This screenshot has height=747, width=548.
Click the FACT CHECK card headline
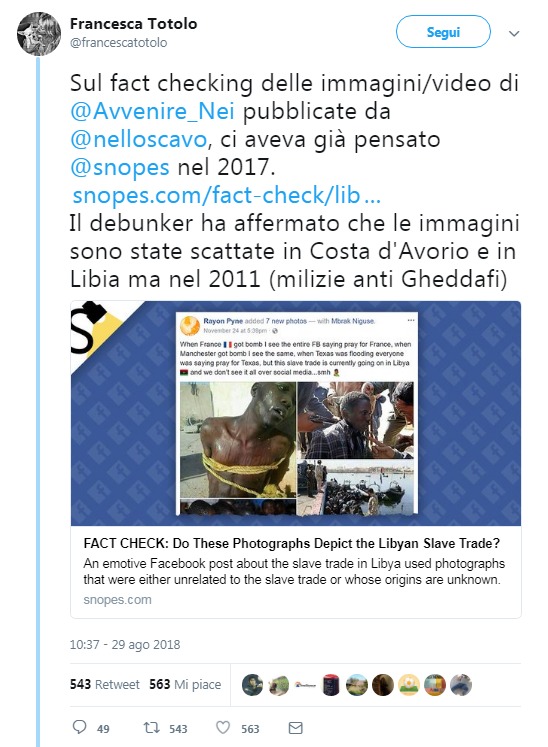click(292, 543)
